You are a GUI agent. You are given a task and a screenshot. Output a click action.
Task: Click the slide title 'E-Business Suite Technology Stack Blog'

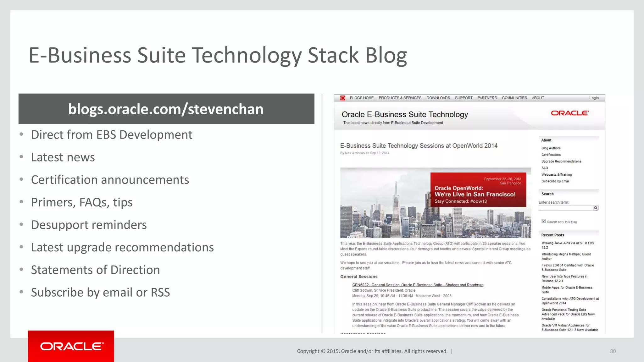tap(218, 56)
